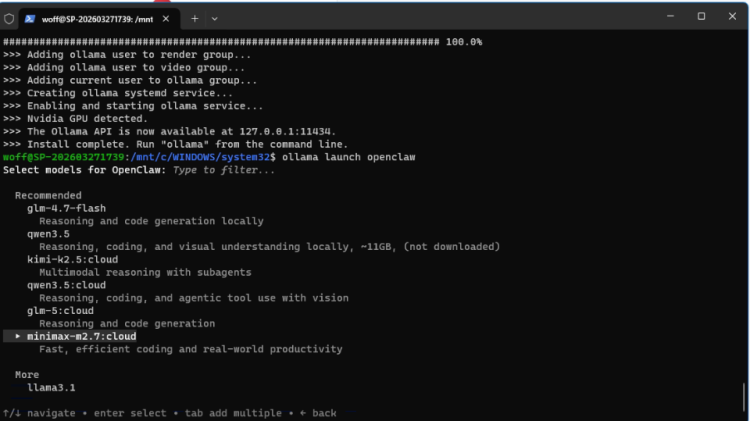Click the 'Fast, efficient coding' description line
This screenshot has height=421, width=750.
191,349
